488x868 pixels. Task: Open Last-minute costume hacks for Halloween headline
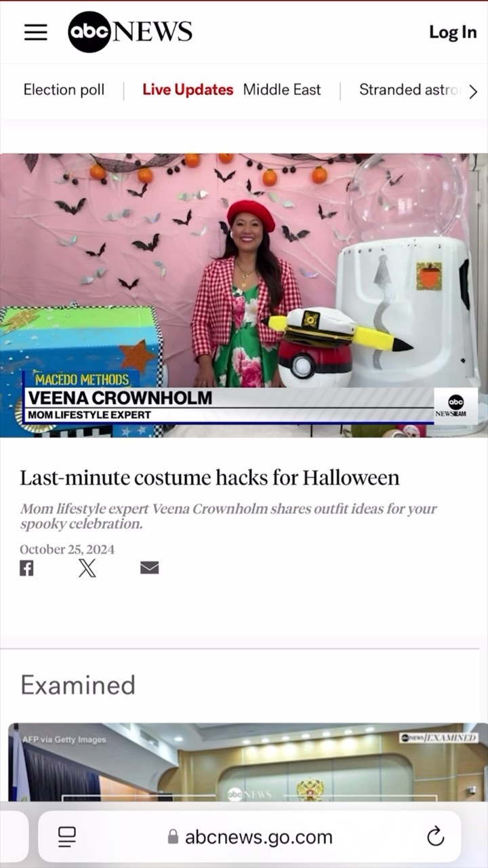[209, 477]
